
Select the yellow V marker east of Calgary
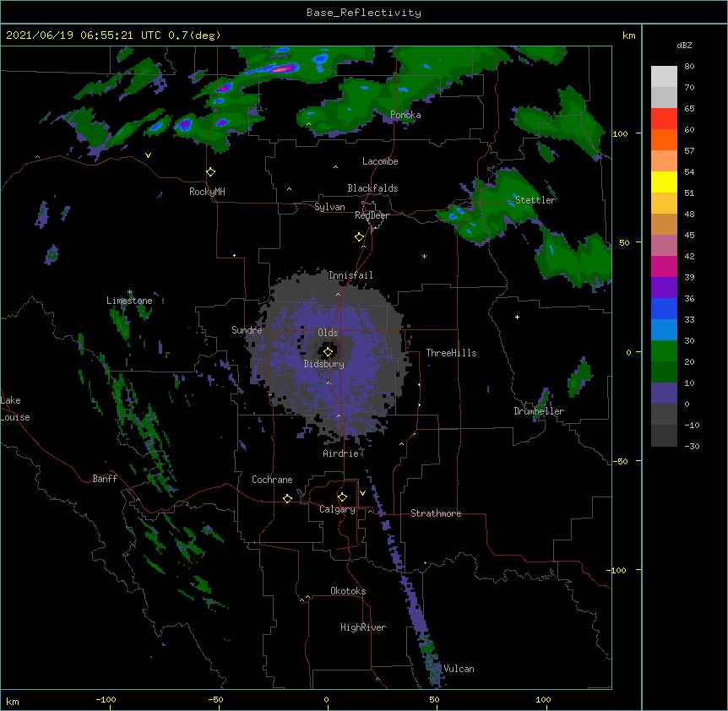pos(362,493)
